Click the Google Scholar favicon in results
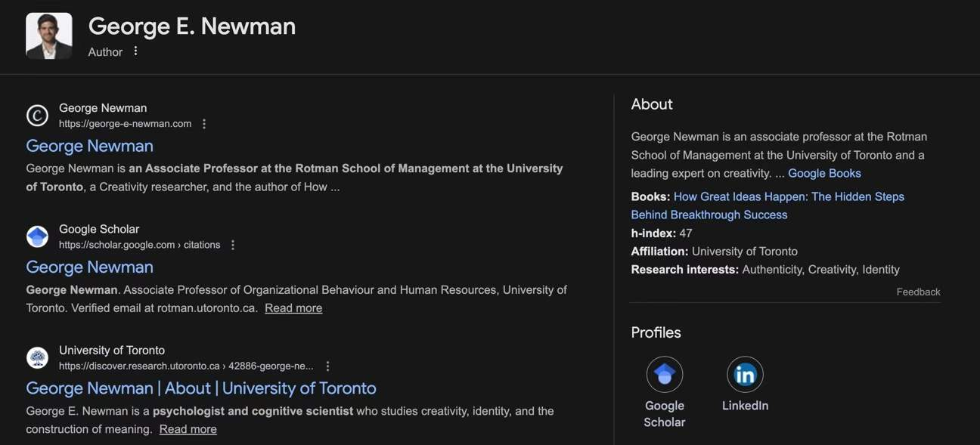 [x=37, y=236]
